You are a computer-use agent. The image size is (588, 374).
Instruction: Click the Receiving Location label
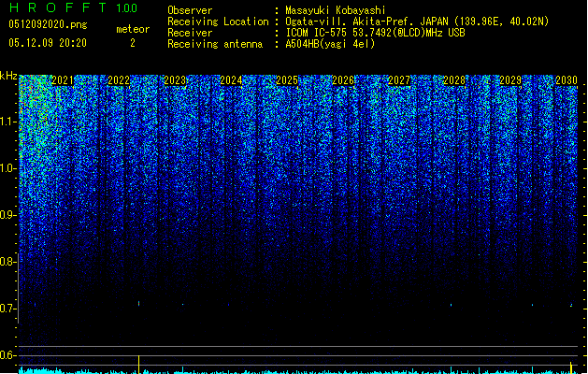(x=218, y=22)
